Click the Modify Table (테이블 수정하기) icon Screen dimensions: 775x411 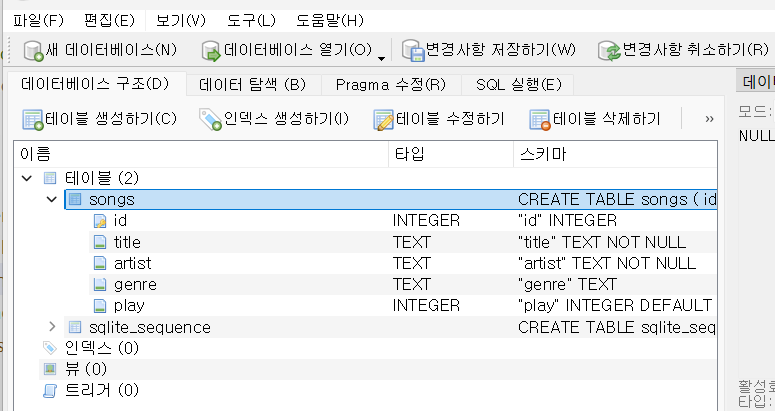pyautogui.click(x=383, y=120)
